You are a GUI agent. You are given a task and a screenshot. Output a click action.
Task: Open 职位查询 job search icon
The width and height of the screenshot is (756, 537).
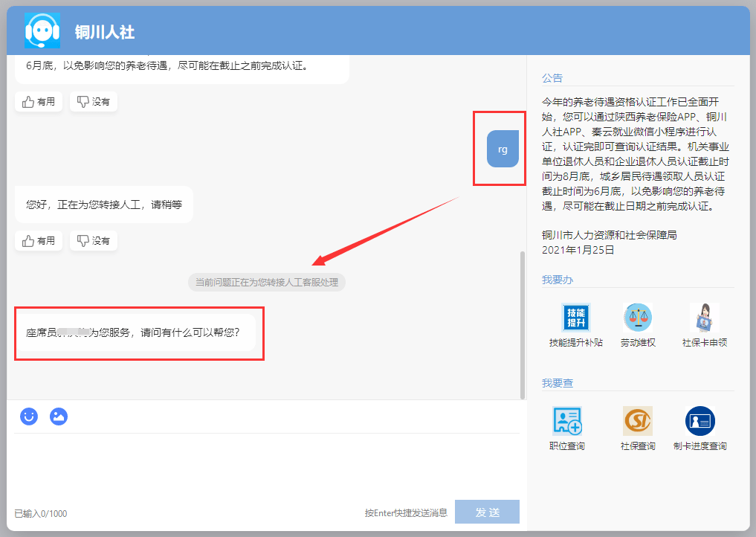[x=567, y=421]
